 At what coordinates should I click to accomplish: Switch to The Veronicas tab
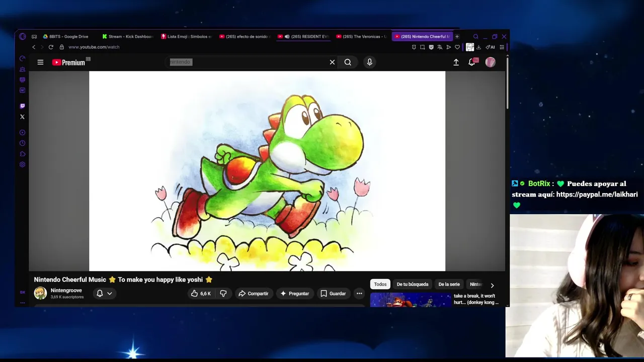(361, 37)
